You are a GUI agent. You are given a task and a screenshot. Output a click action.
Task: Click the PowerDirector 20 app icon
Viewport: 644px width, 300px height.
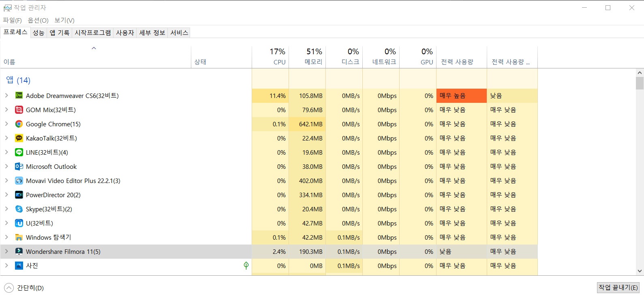coord(19,195)
